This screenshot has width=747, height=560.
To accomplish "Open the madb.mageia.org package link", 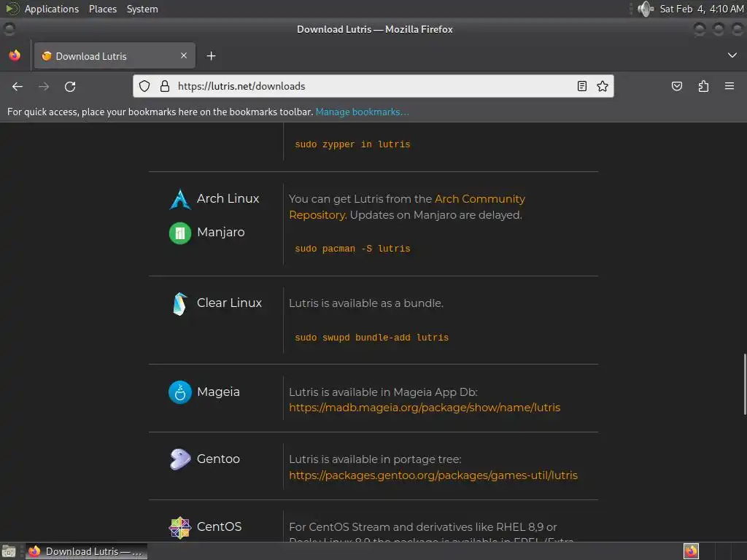I will (425, 408).
